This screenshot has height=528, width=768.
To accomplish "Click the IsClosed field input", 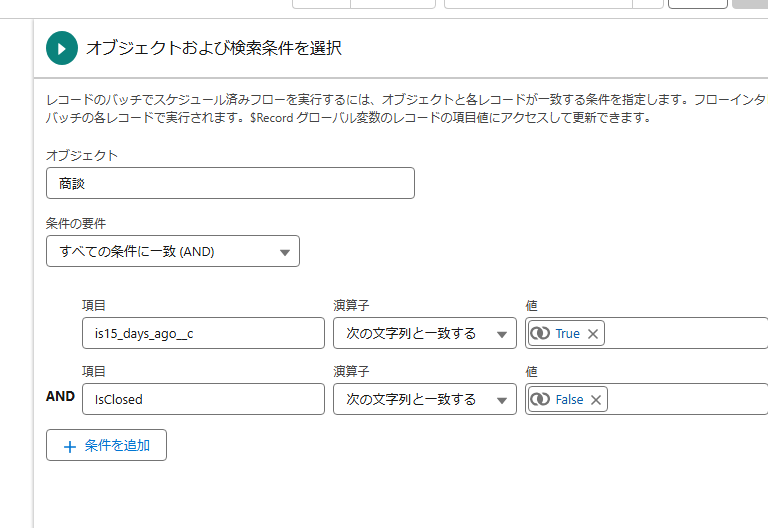I will click(203, 399).
